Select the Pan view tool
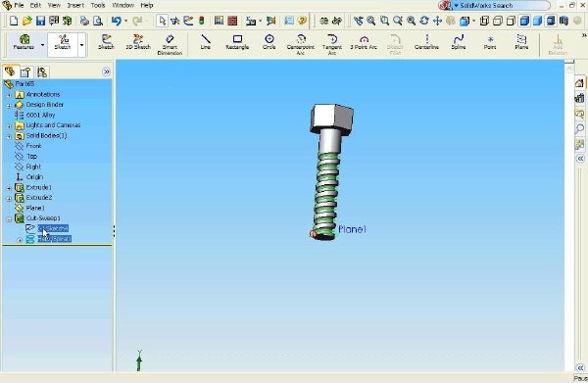 [437, 21]
